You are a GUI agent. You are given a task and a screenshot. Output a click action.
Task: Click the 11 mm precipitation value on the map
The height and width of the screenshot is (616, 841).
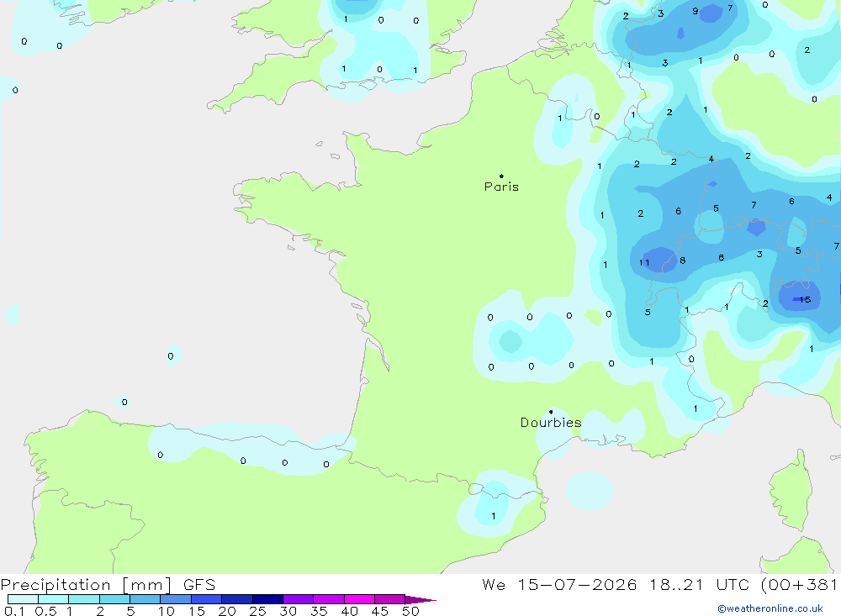644,263
